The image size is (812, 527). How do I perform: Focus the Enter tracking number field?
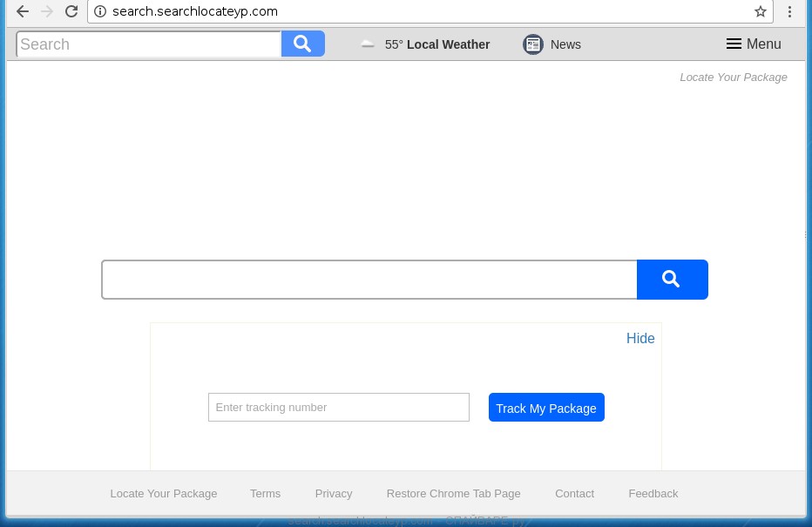[x=338, y=407]
